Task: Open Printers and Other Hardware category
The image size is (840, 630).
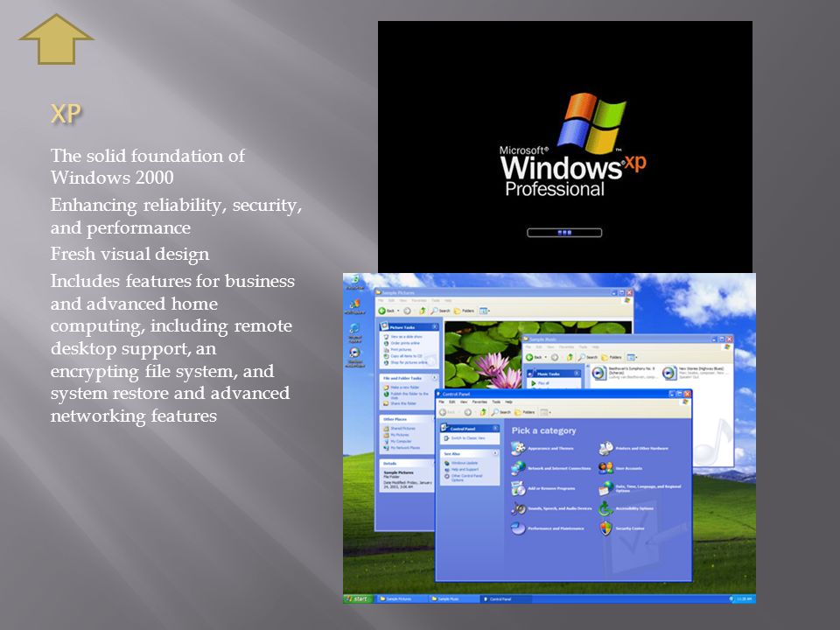Action: click(x=633, y=448)
